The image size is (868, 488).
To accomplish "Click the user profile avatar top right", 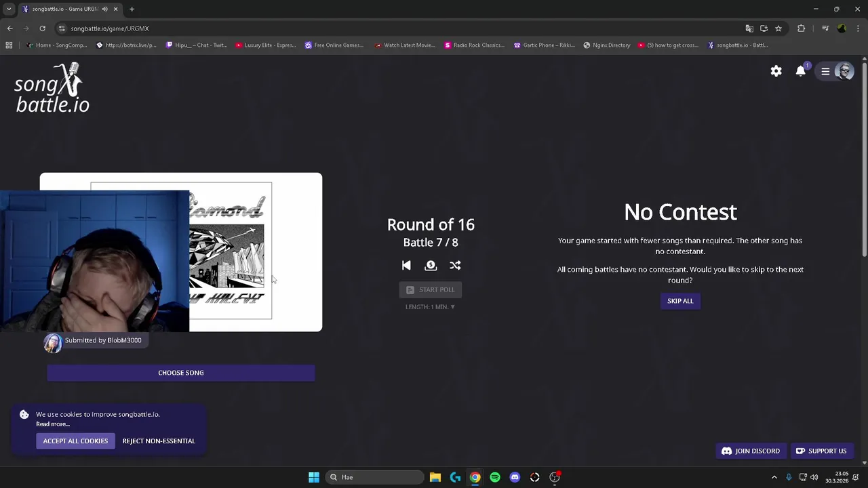I will click(844, 71).
